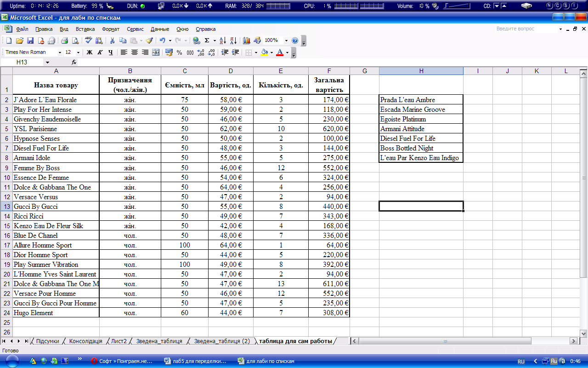Decrease decimal places
The height and width of the screenshot is (368, 588).
point(211,52)
